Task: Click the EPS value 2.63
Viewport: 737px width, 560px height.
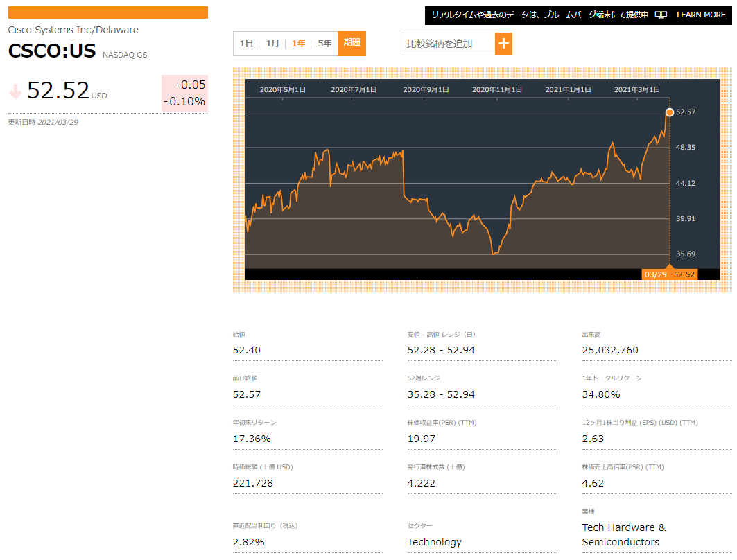Action: (593, 439)
